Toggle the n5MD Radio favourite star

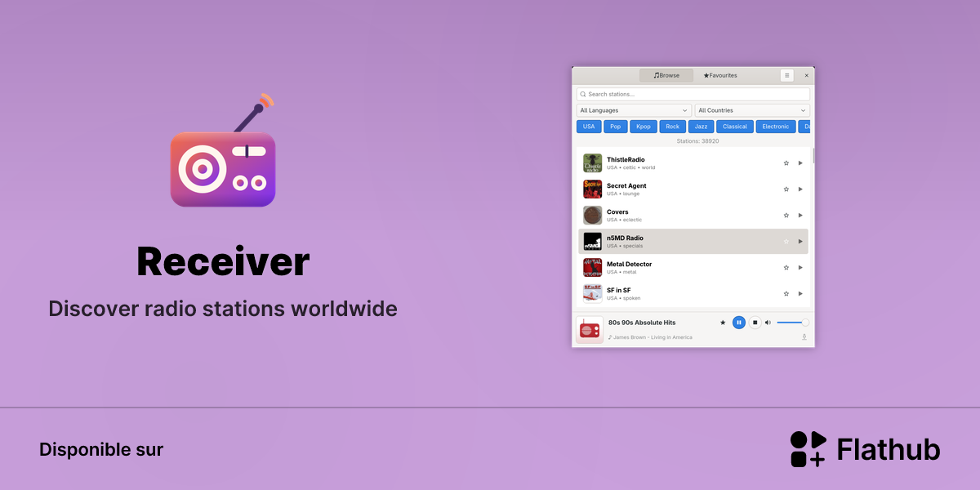coord(786,242)
